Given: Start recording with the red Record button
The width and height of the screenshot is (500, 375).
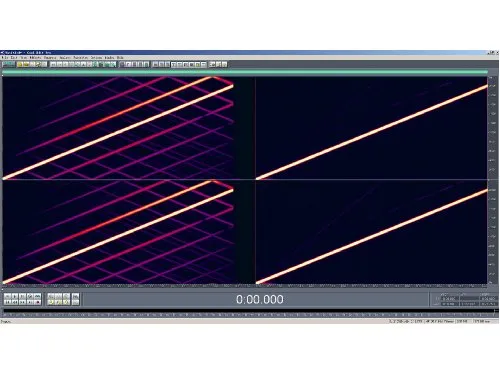Looking at the screenshot, I should point(37,302).
